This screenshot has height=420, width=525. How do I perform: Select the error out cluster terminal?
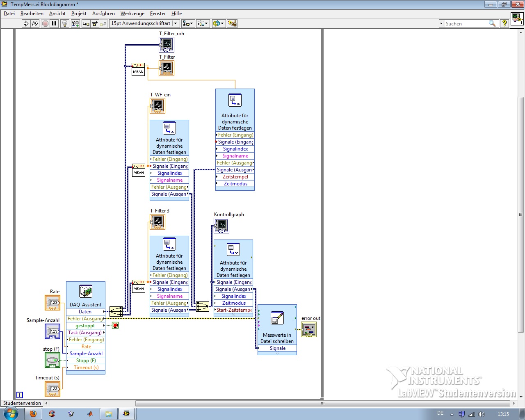309,329
